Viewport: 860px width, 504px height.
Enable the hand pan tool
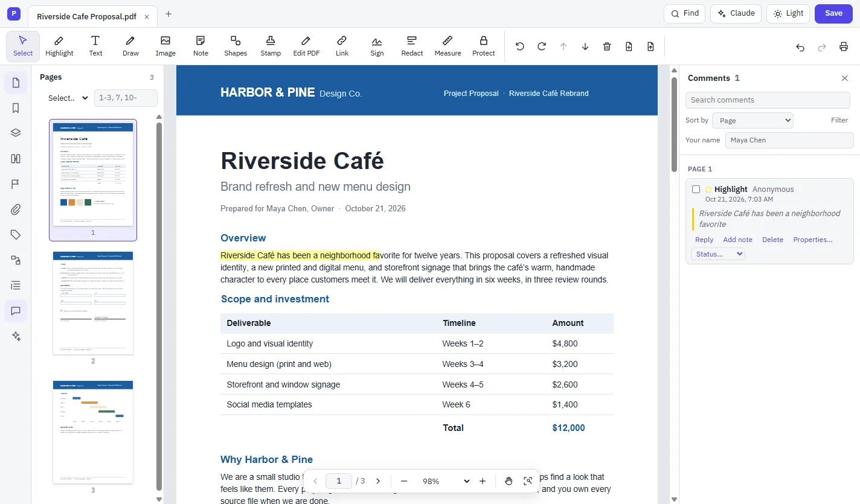pyautogui.click(x=509, y=481)
